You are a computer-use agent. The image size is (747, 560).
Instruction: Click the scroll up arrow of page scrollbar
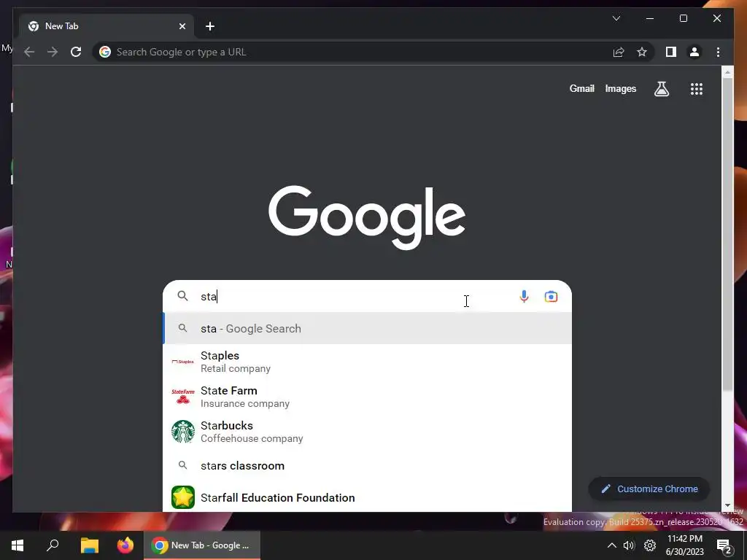coord(727,72)
